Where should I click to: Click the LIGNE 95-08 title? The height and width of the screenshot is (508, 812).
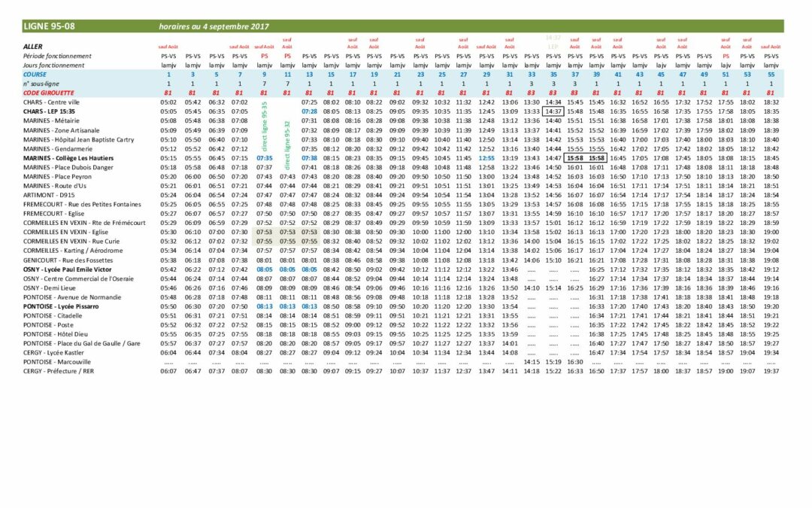click(49, 26)
